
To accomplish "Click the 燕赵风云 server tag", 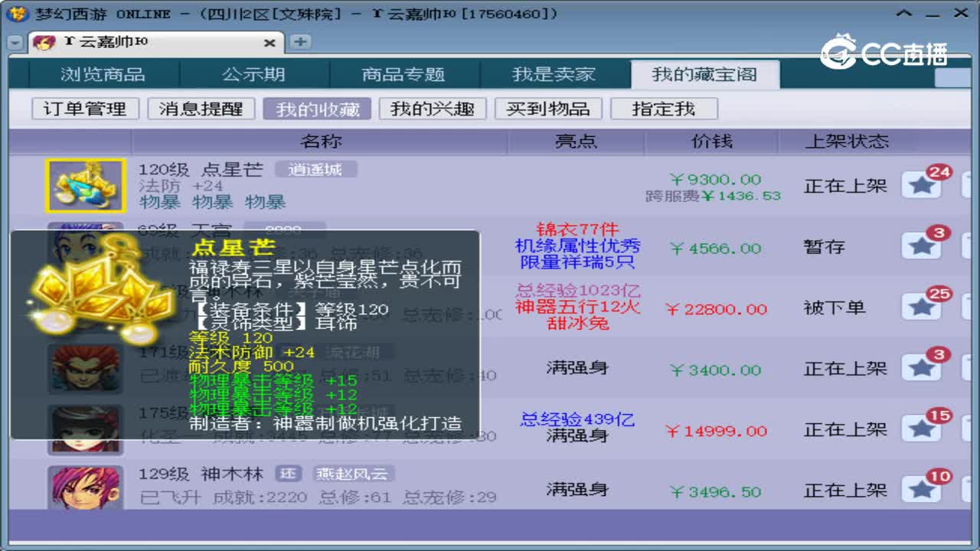I will 353,474.
